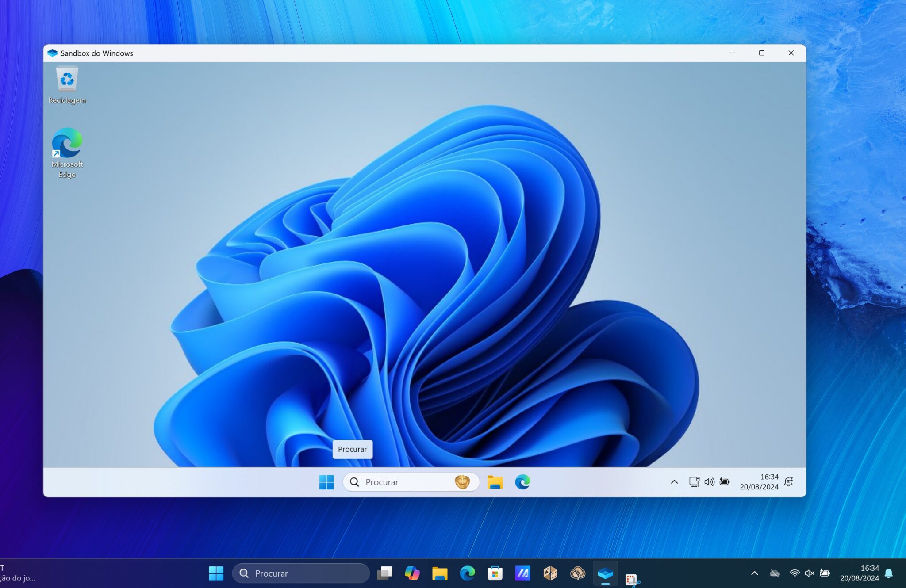Screen dimensions: 906x588
Task: Click host muted volume tray icon
Action: [809, 573]
